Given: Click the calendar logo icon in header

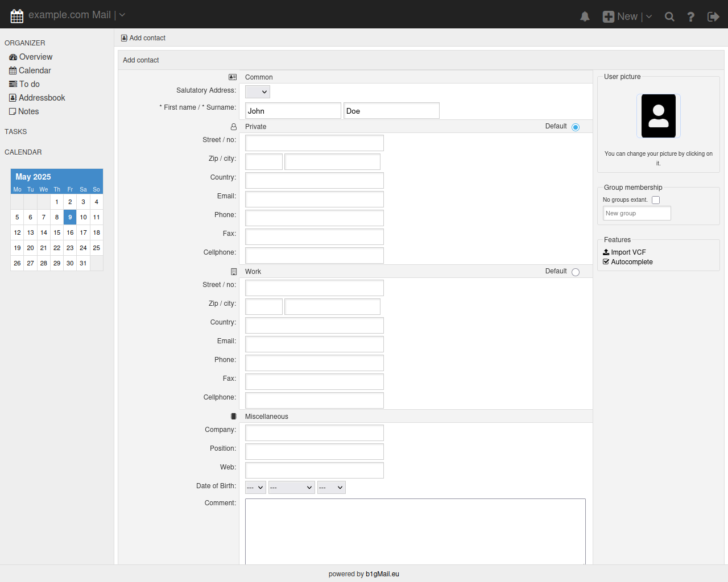Looking at the screenshot, I should (x=17, y=15).
